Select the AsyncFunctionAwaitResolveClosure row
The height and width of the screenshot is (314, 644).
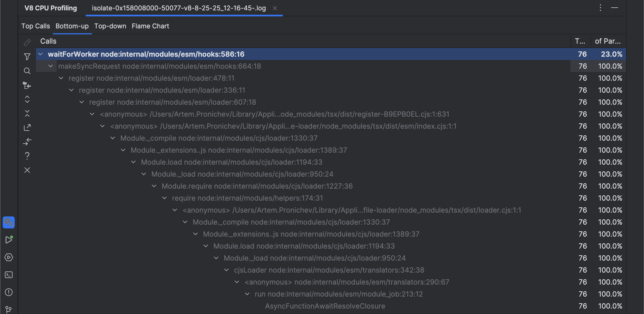(325, 306)
